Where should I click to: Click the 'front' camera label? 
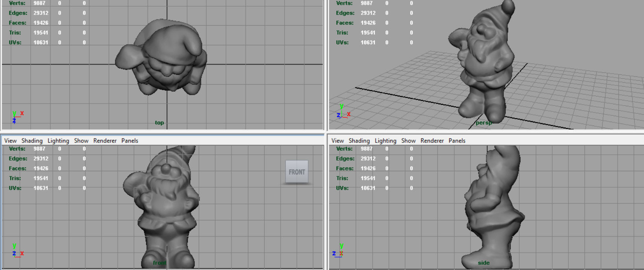click(159, 263)
